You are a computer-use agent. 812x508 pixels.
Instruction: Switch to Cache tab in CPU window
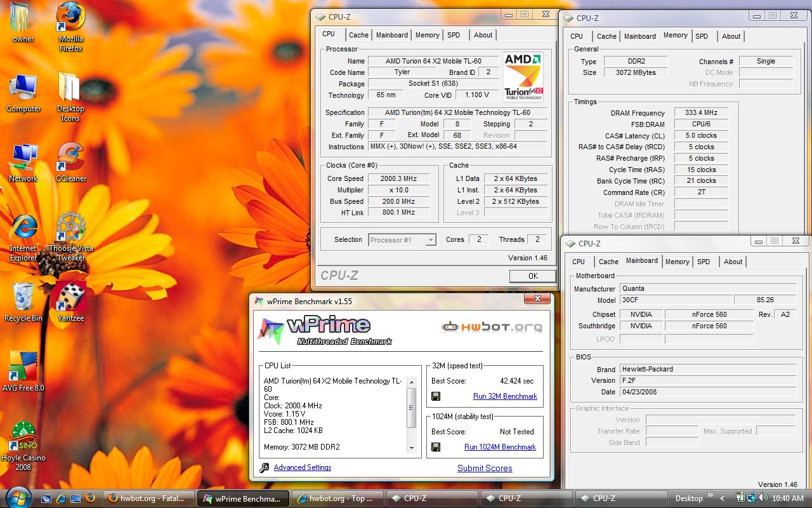click(x=358, y=36)
